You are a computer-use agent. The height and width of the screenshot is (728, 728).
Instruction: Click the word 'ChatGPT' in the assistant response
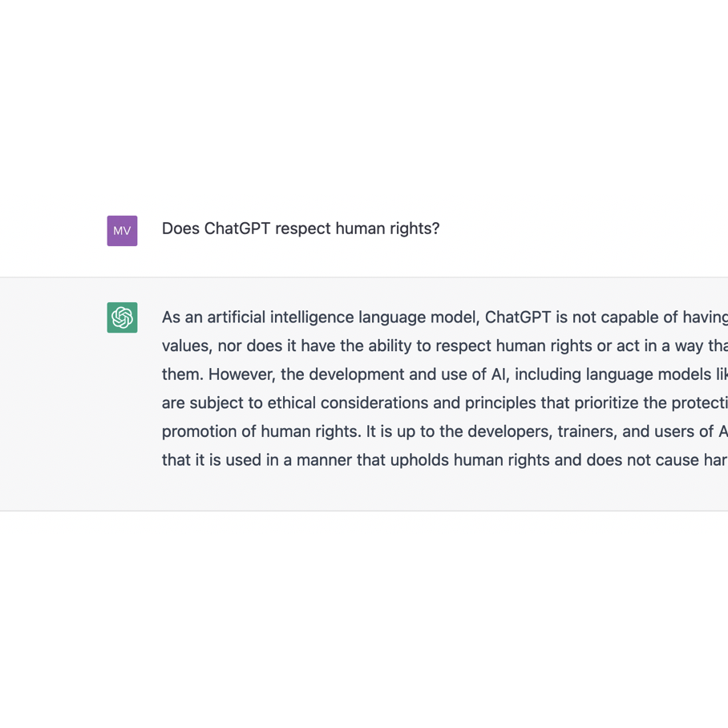coord(518,317)
